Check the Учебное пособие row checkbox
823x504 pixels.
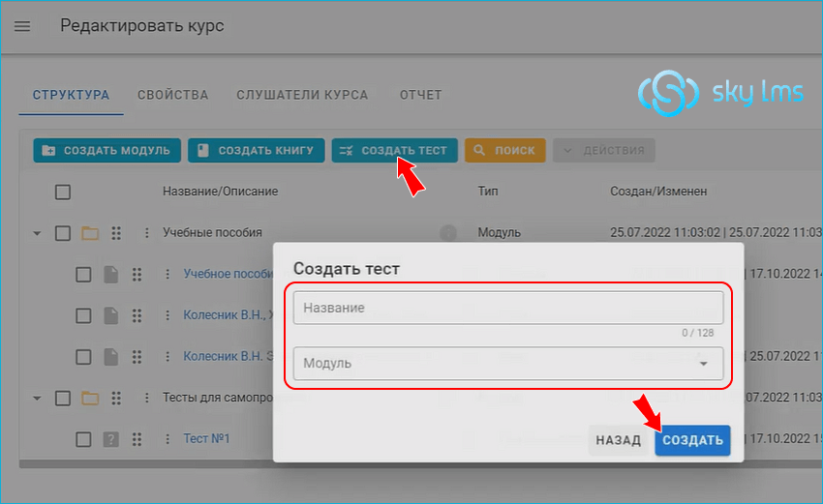pyautogui.click(x=83, y=275)
